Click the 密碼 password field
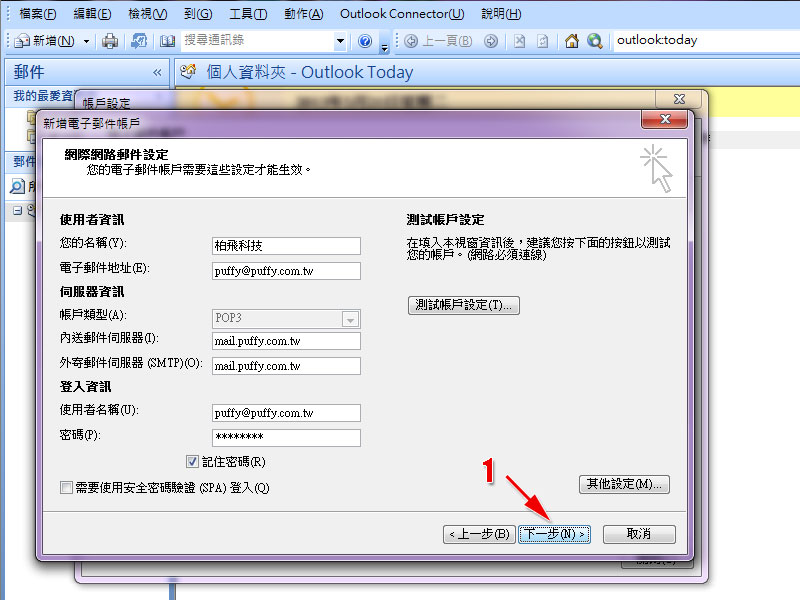 click(x=286, y=437)
